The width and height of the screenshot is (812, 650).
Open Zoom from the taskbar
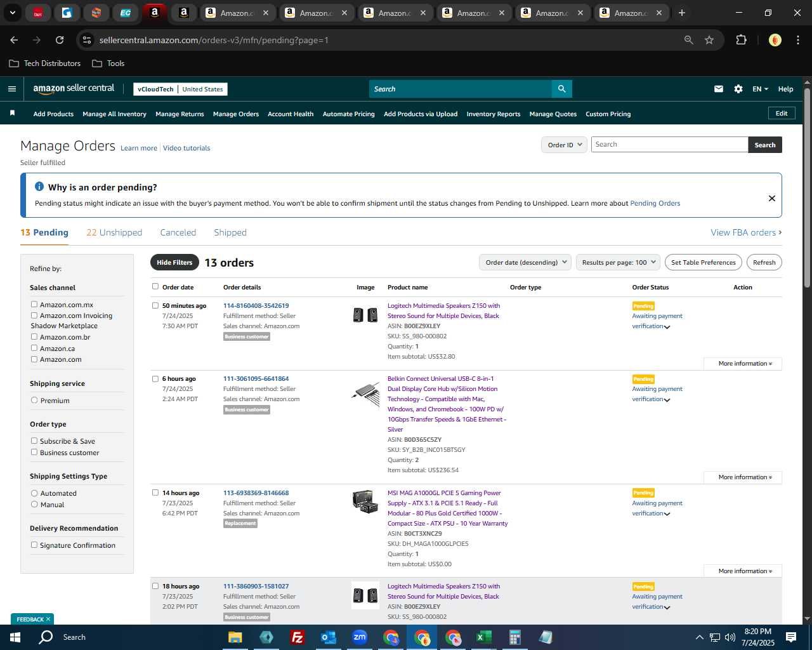[360, 637]
